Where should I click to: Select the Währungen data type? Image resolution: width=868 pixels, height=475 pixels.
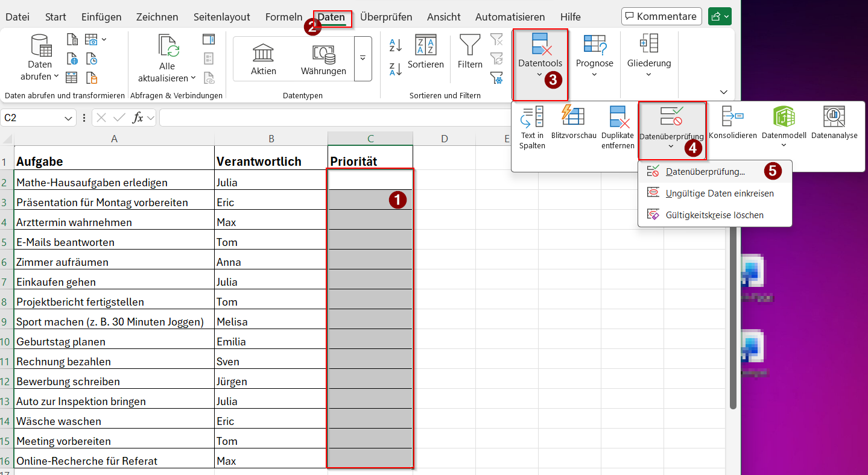click(x=323, y=58)
